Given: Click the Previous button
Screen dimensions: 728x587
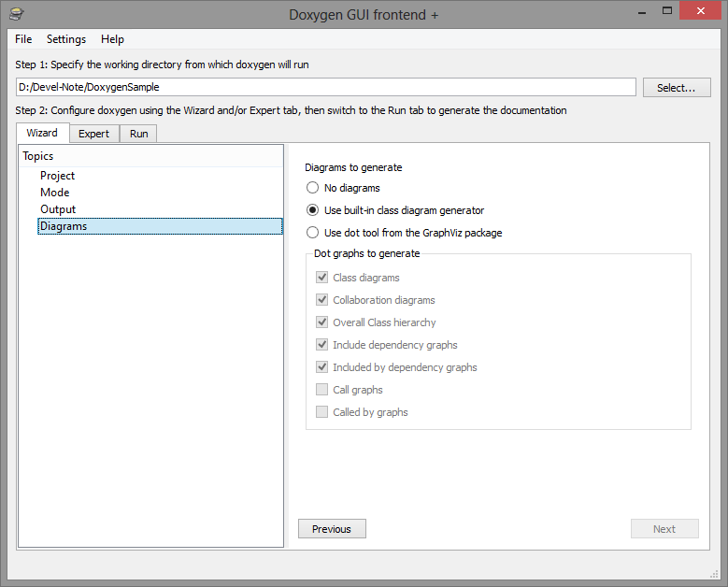Looking at the screenshot, I should tap(332, 529).
